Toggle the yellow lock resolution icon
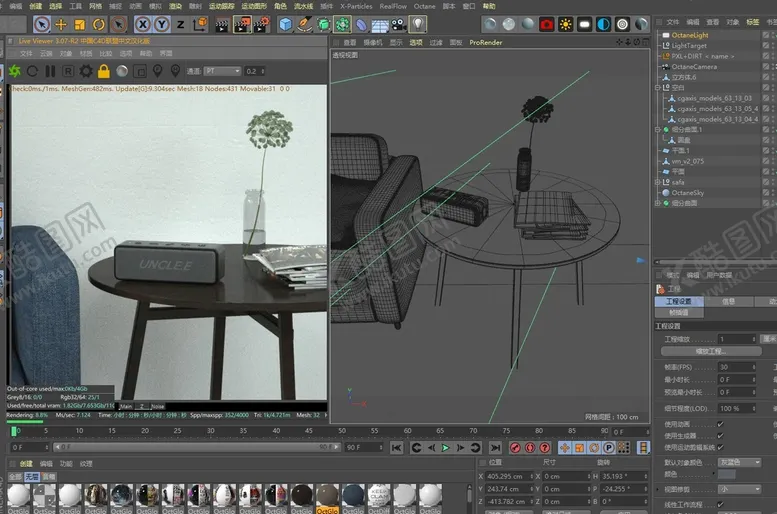The height and width of the screenshot is (514, 777). (x=104, y=71)
